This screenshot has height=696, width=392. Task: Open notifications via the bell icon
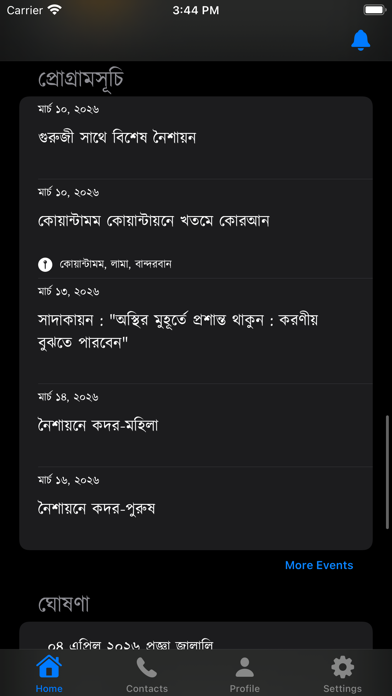[360, 40]
